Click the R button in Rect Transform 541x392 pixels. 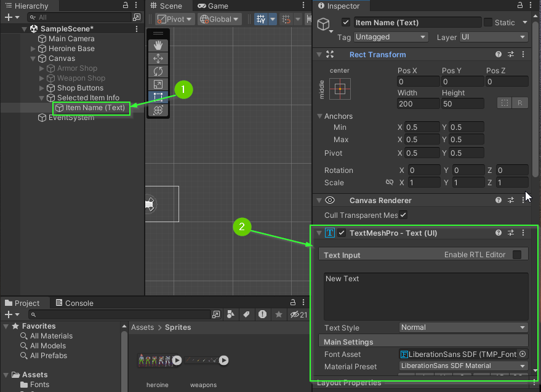pyautogui.click(x=520, y=103)
